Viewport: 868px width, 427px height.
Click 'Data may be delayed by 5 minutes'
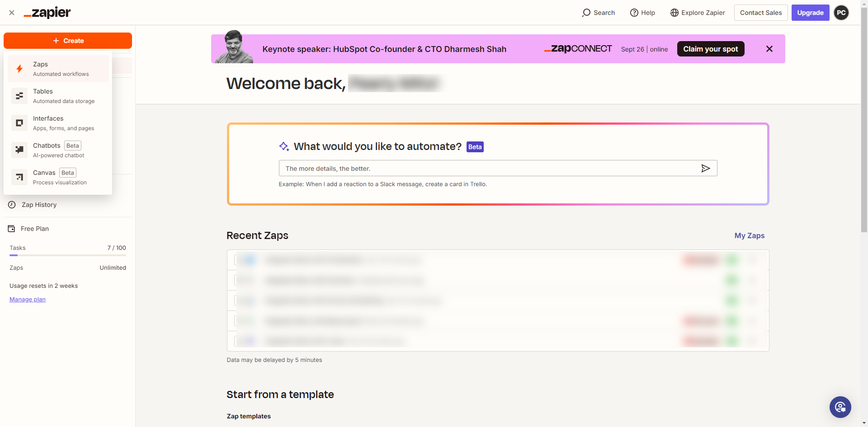pos(274,360)
